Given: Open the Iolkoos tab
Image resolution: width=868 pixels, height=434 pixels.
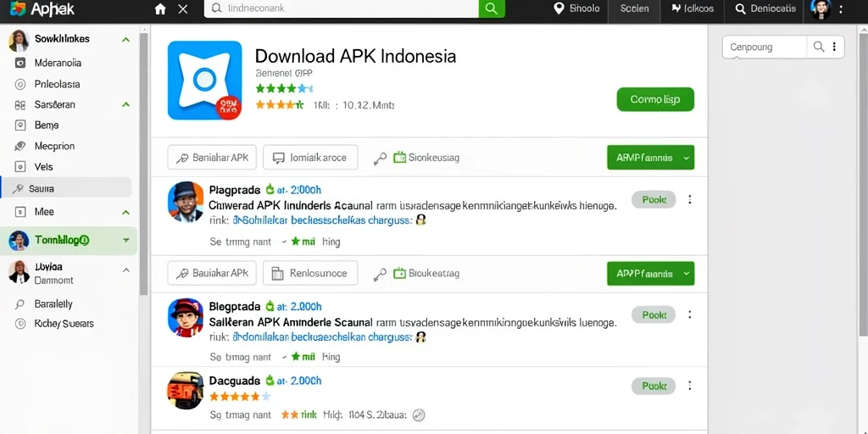Looking at the screenshot, I should pos(693,8).
